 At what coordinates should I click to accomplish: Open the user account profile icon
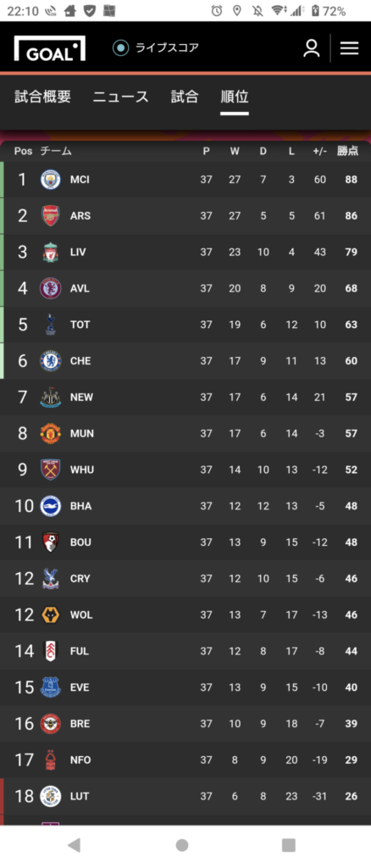(x=312, y=48)
